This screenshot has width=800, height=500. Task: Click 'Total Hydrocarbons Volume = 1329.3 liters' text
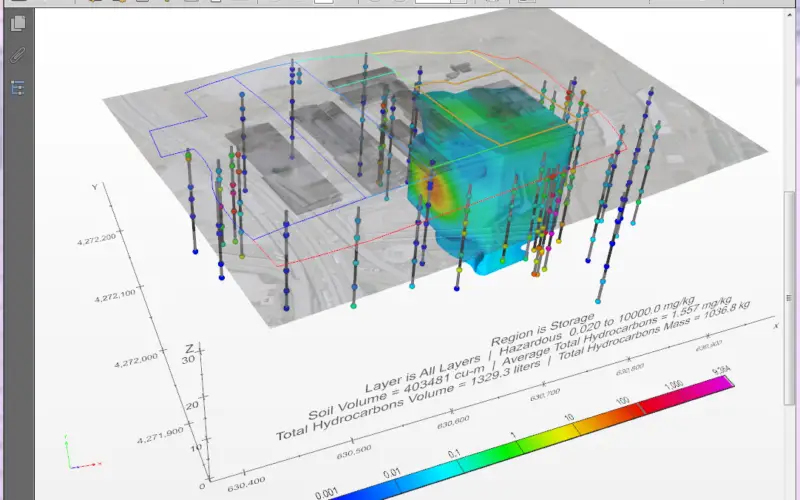pyautogui.click(x=408, y=402)
